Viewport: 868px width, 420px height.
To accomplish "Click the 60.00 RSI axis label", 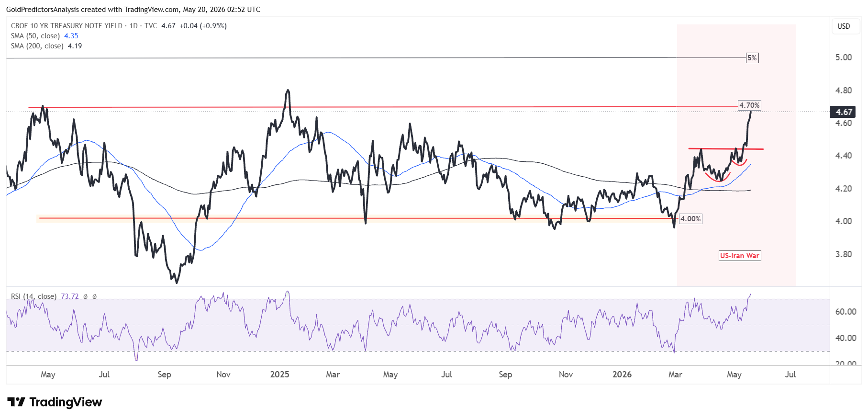I will pyautogui.click(x=846, y=312).
